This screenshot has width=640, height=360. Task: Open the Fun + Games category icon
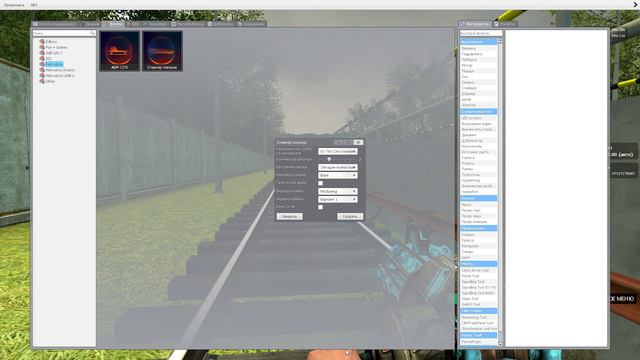(x=42, y=47)
